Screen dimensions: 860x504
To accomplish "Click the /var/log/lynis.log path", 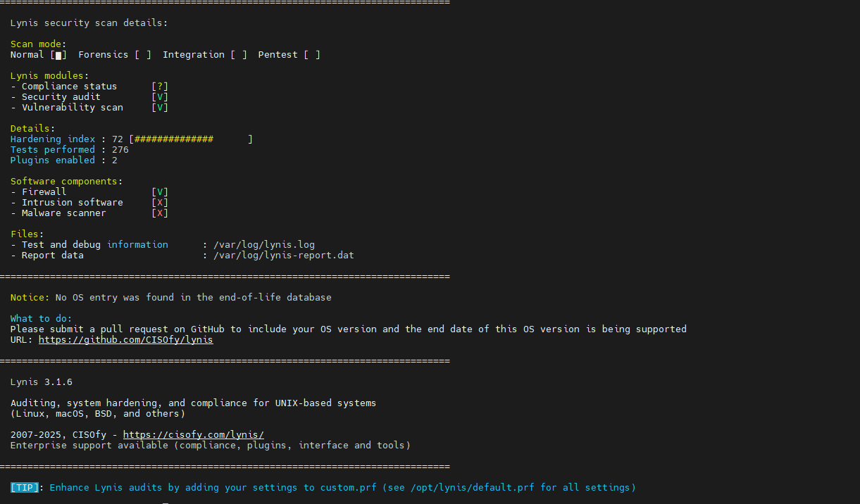I will click(264, 245).
